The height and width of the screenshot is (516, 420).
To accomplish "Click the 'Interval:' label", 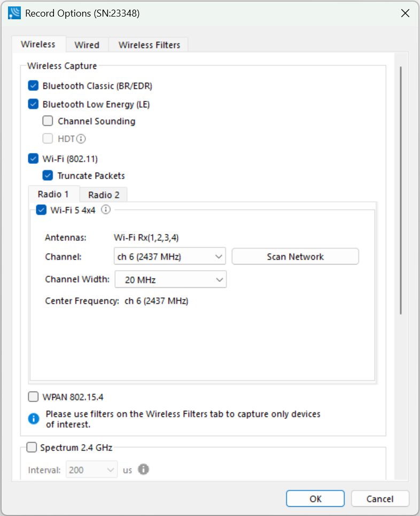I will coord(44,470).
